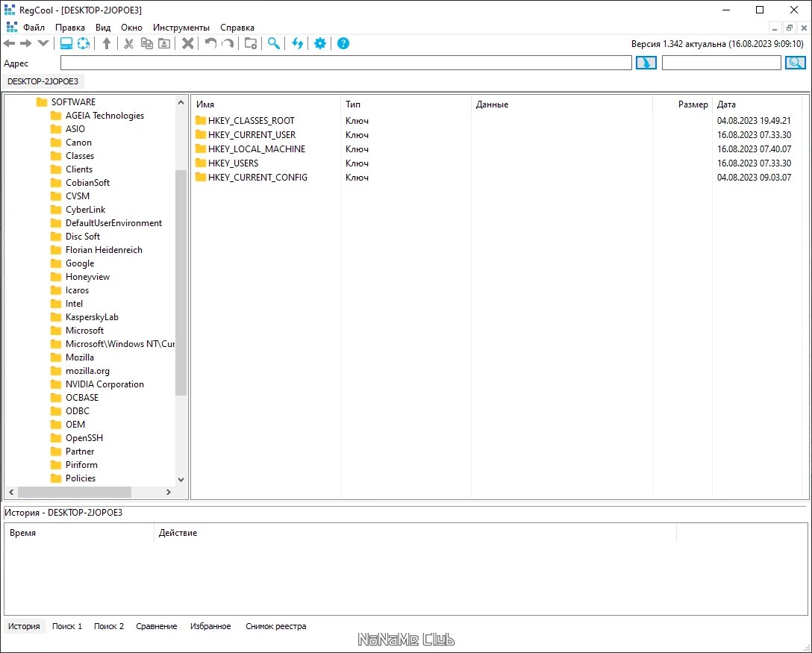Click the Undo arrow icon
812x653 pixels.
click(210, 43)
